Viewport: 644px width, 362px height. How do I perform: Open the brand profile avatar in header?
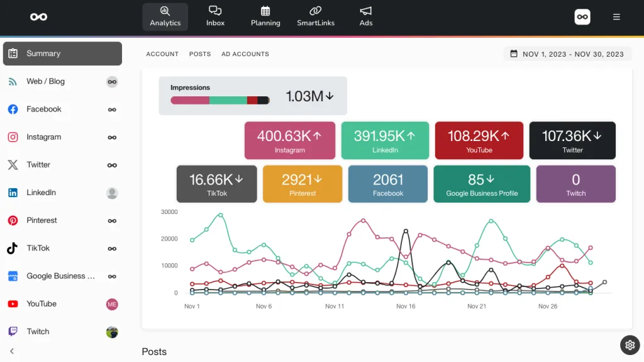582,17
